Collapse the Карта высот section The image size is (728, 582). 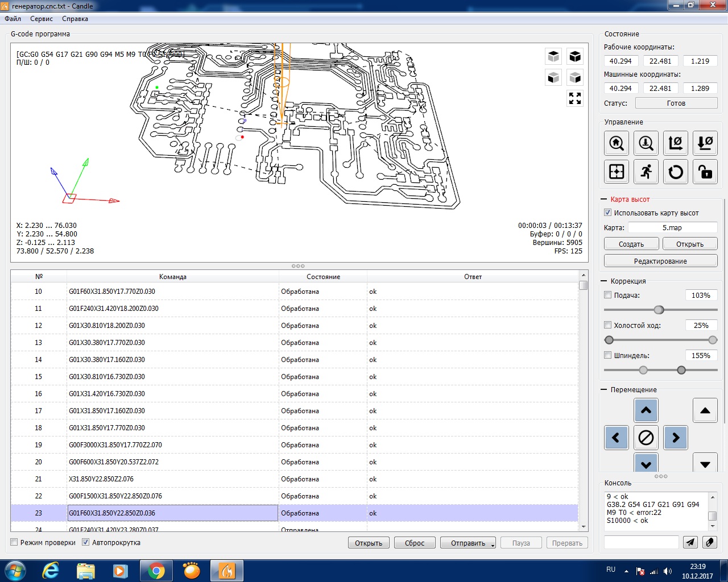(604, 199)
